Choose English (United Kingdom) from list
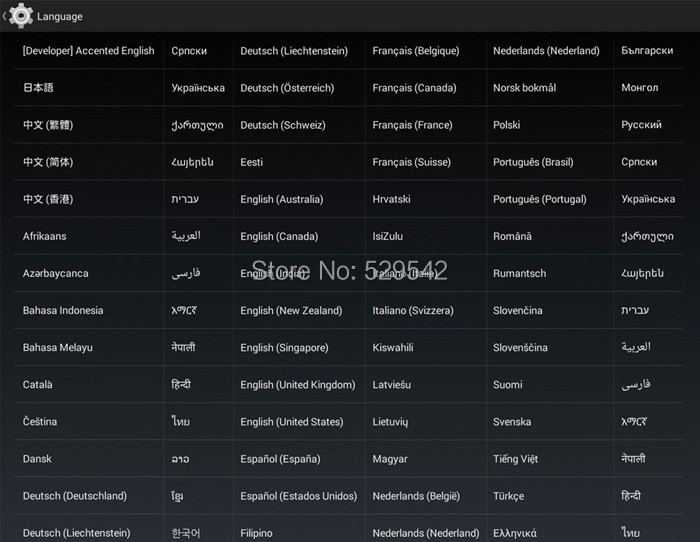The image size is (700, 542). pyautogui.click(x=298, y=385)
